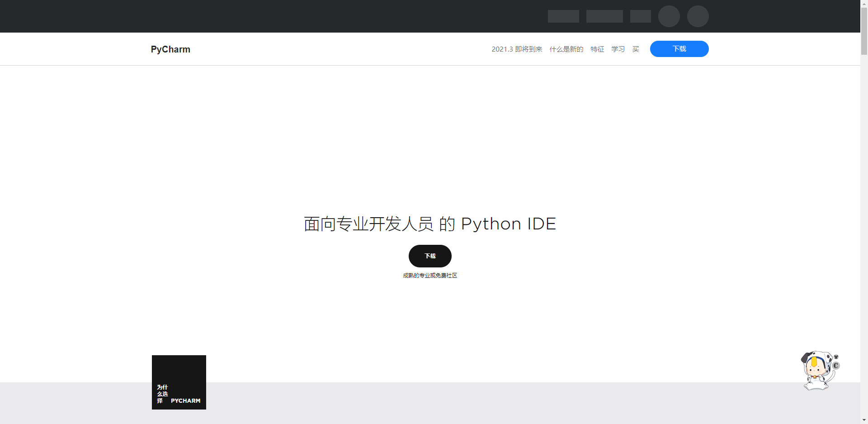This screenshot has height=424, width=868.
Task: Click the vertical scrollbar thumb
Action: coord(864,31)
